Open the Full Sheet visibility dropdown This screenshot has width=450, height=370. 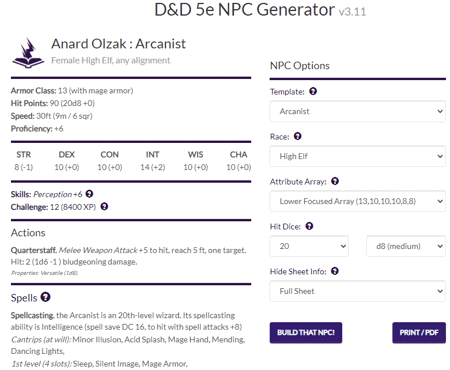(357, 291)
